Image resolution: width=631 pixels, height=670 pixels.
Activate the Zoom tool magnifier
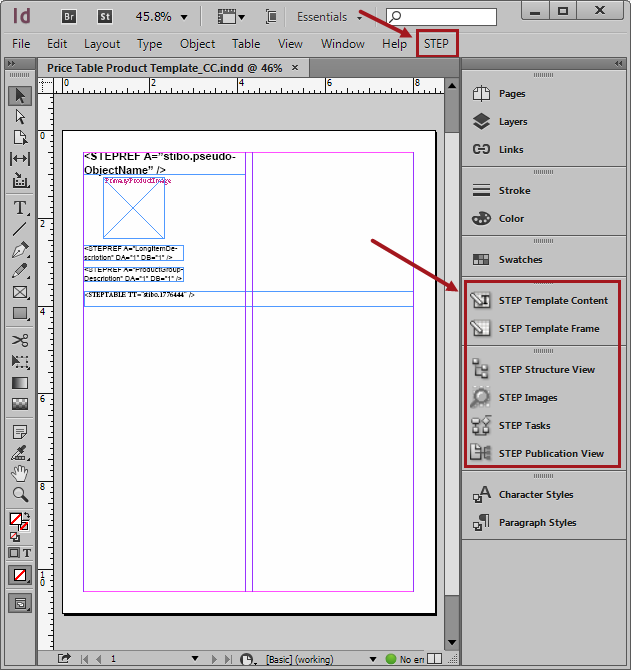coord(20,494)
